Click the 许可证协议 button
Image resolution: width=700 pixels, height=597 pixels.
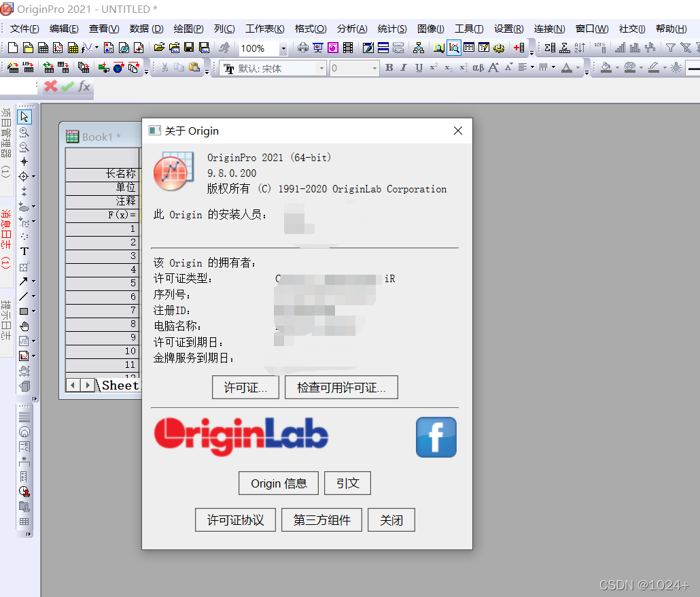pyautogui.click(x=235, y=519)
